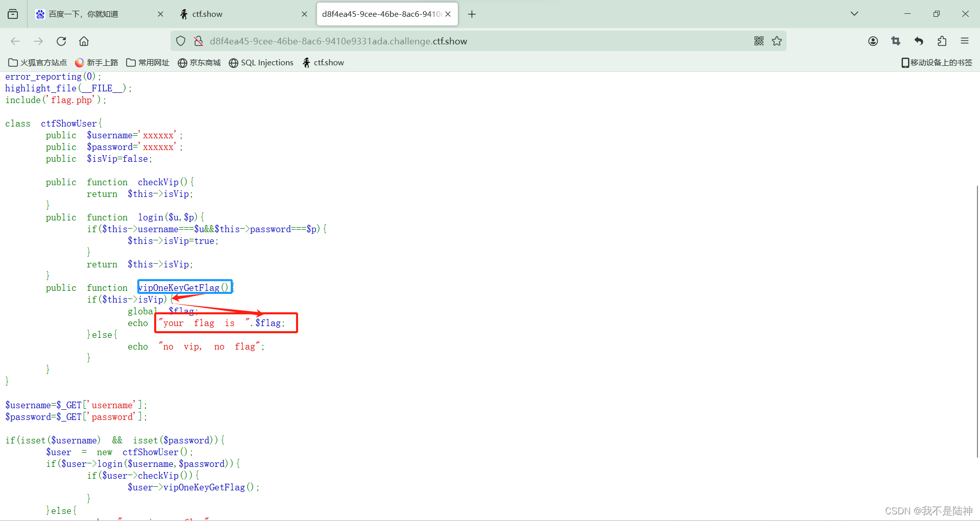
Task: Open the ctf.show bookmark in the bookmarks toolbar
Action: (323, 62)
